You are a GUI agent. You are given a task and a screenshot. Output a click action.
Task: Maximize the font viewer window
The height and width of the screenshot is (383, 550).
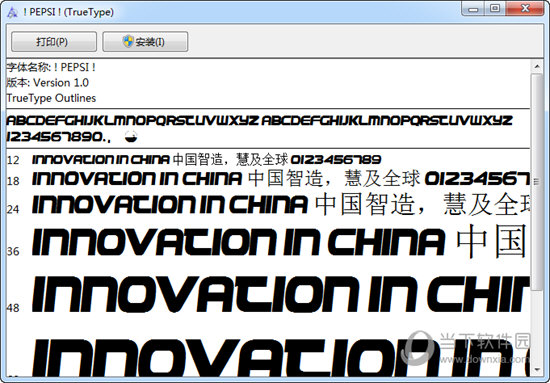(495, 8)
